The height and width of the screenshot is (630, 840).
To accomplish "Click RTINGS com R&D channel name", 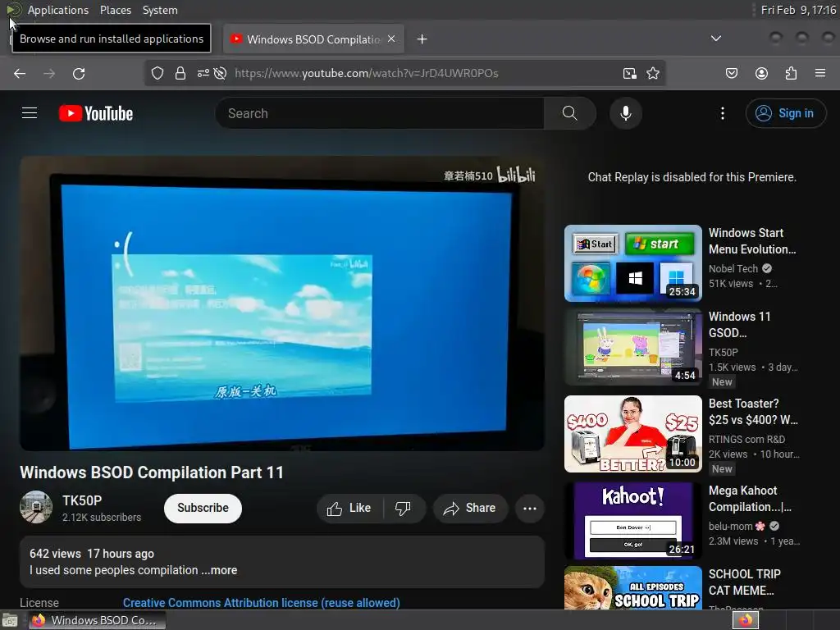I will click(x=746, y=440).
